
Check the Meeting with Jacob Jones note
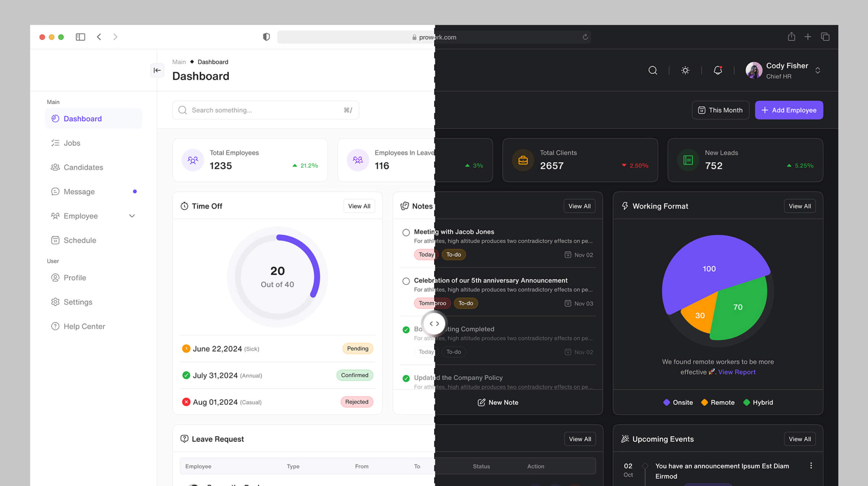pos(406,233)
